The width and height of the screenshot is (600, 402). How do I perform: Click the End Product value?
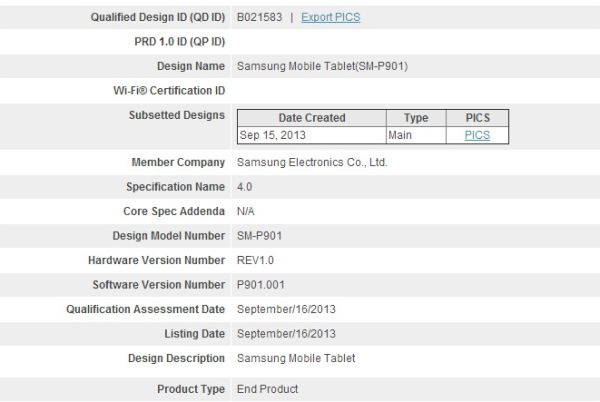coord(267,388)
